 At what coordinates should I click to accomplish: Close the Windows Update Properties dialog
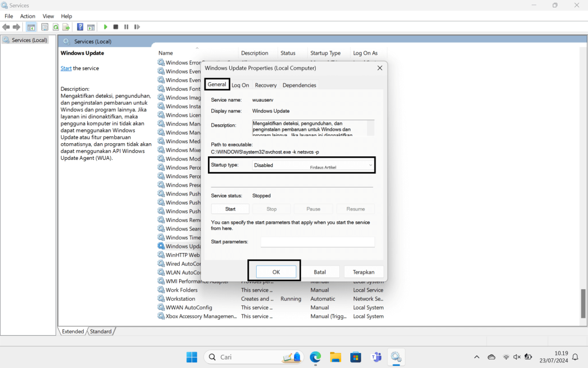380,68
